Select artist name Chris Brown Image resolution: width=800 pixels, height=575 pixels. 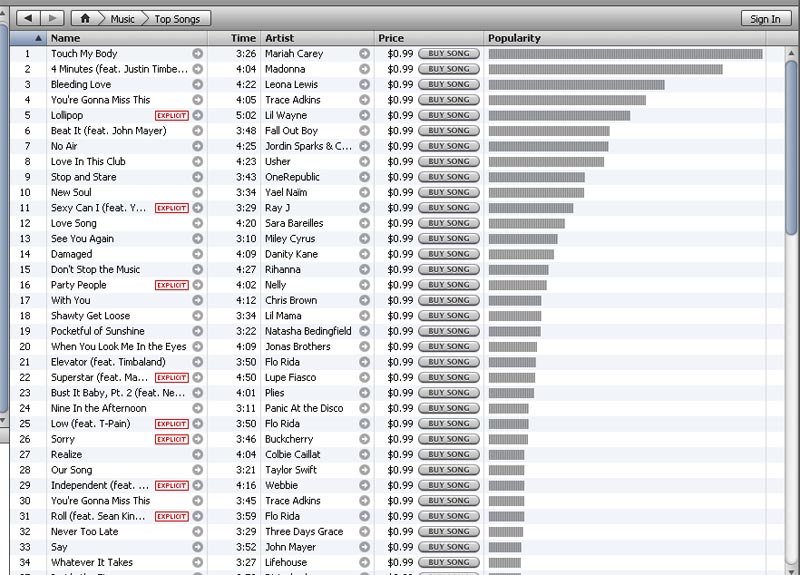point(291,300)
